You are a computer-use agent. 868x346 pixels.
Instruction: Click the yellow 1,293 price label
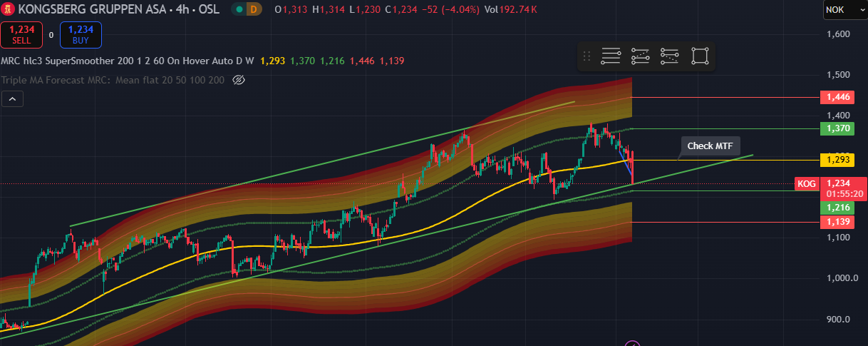837,160
